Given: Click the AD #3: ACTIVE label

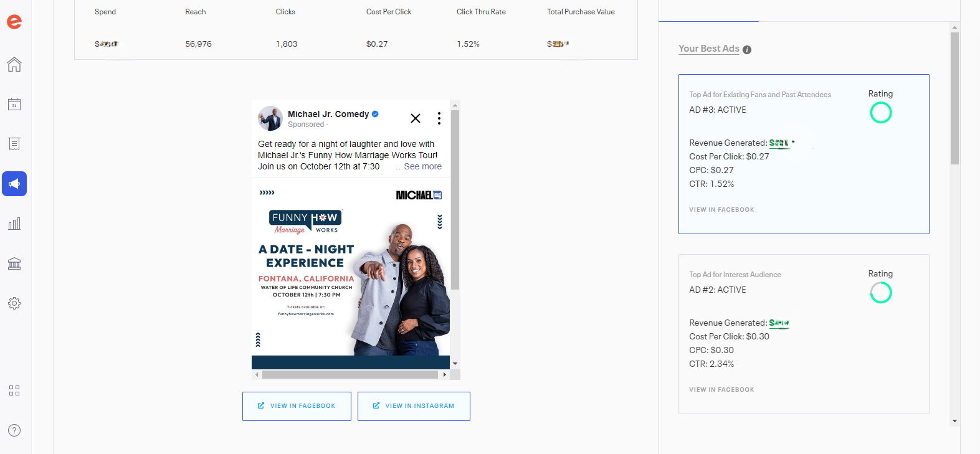Looking at the screenshot, I should point(718,110).
